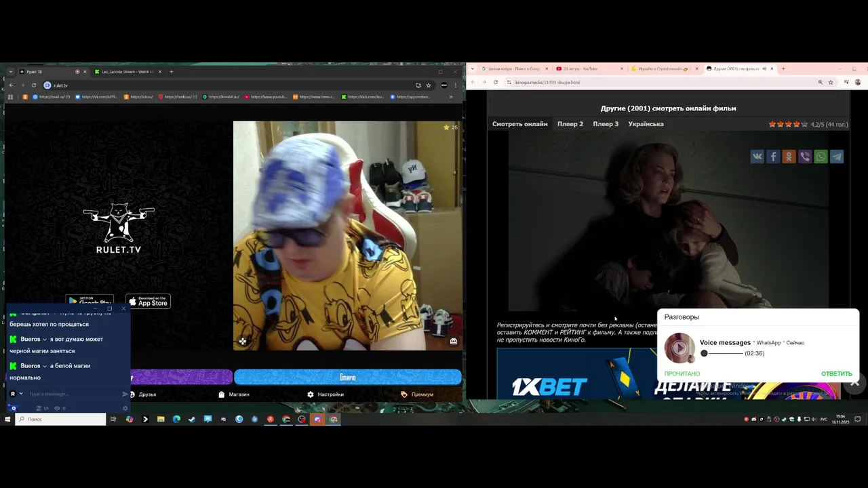Open tanki.su bookmark in bookmarks bar
Image resolution: width=868 pixels, height=488 pixels.
click(x=178, y=97)
